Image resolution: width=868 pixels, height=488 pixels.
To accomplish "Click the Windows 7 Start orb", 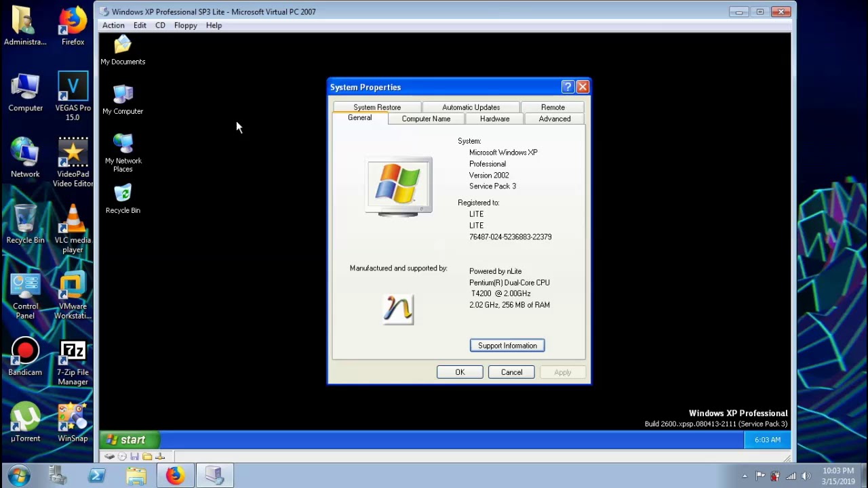I will pos(18,475).
